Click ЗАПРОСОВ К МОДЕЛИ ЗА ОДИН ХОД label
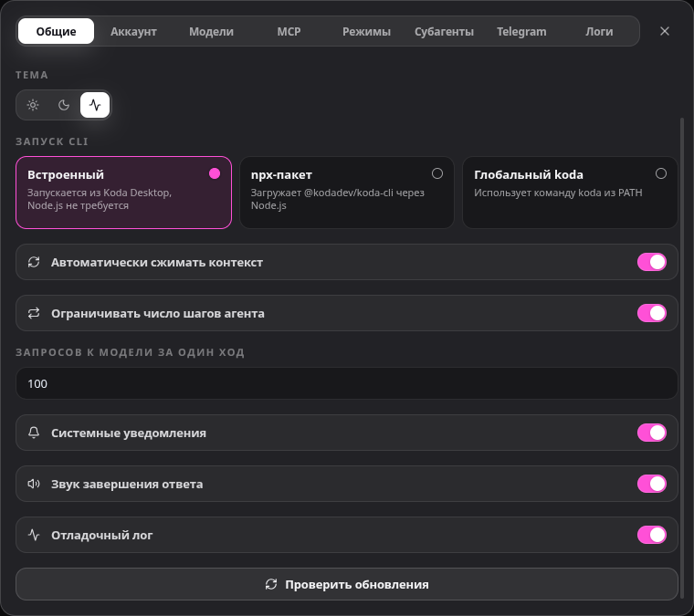Image resolution: width=694 pixels, height=616 pixels. tap(130, 352)
